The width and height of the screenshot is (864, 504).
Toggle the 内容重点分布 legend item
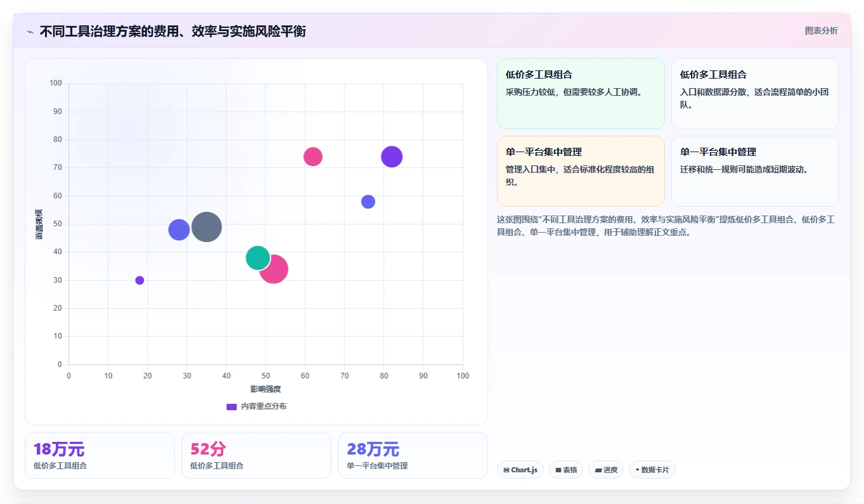(x=257, y=406)
